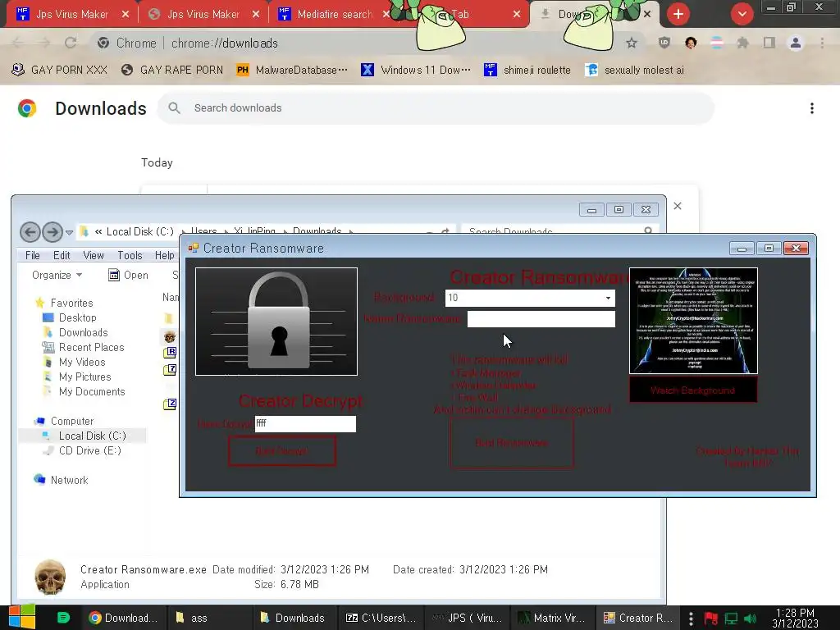Viewport: 840px width, 630px height.
Task: Open the Edit menu in Explorer
Action: (x=62, y=256)
